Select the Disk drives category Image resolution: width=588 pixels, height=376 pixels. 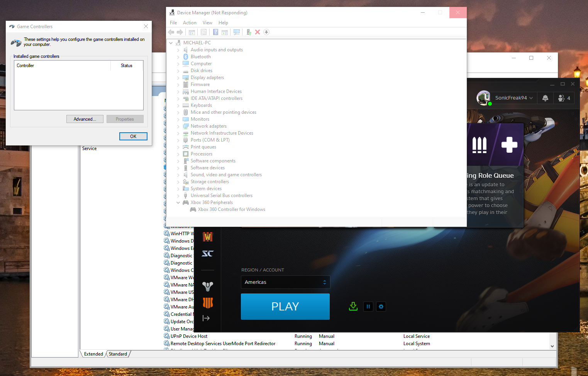coord(201,71)
